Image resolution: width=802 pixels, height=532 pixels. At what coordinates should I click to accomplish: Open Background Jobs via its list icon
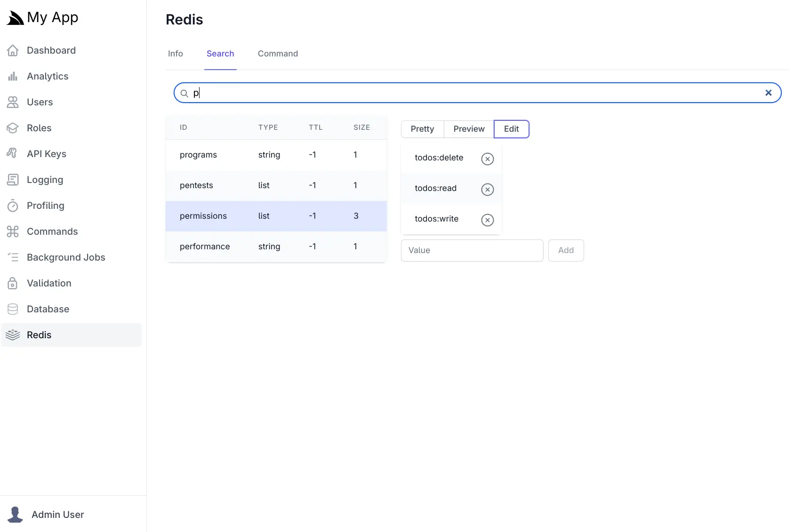pos(13,257)
